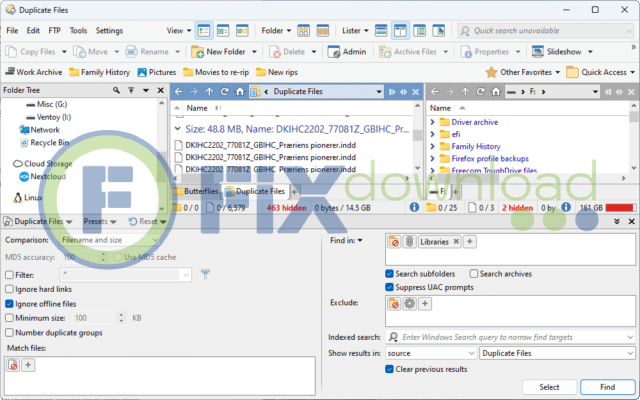Viewport: 640px width, 400px height.
Task: Click the Indexed search input field
Action: 515,337
